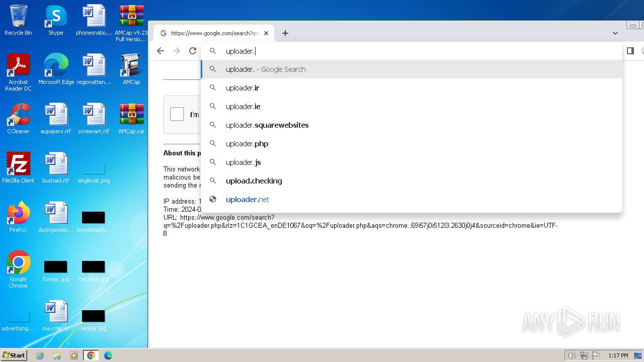Open the Action Center flag icon

(x=596, y=355)
